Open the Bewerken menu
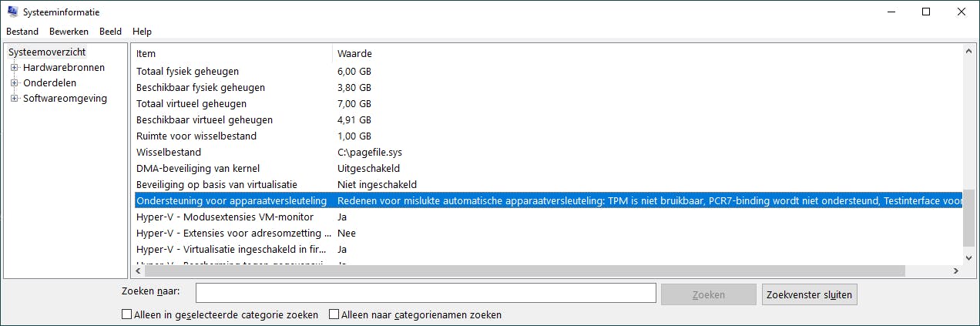The image size is (980, 326). tap(69, 32)
